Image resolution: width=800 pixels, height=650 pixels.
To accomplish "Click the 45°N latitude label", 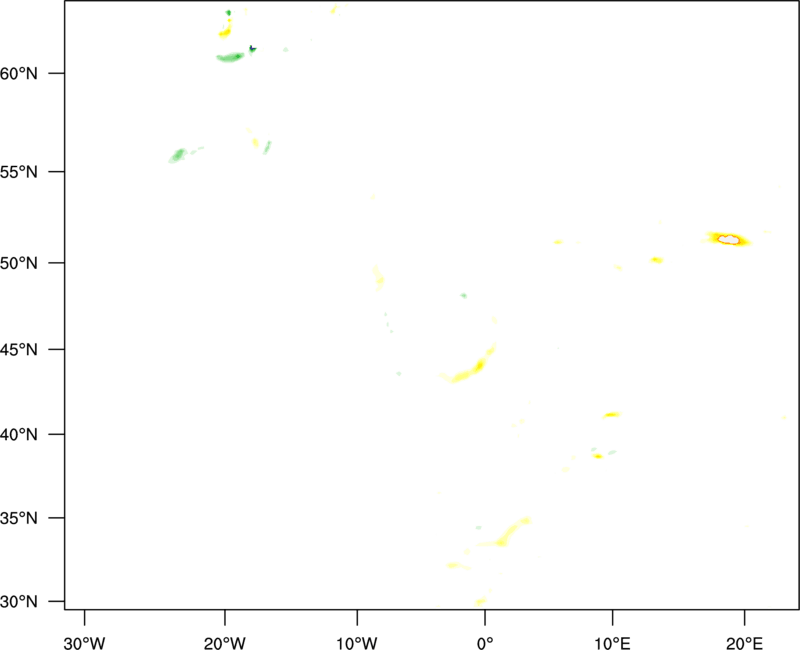I will click(19, 349).
